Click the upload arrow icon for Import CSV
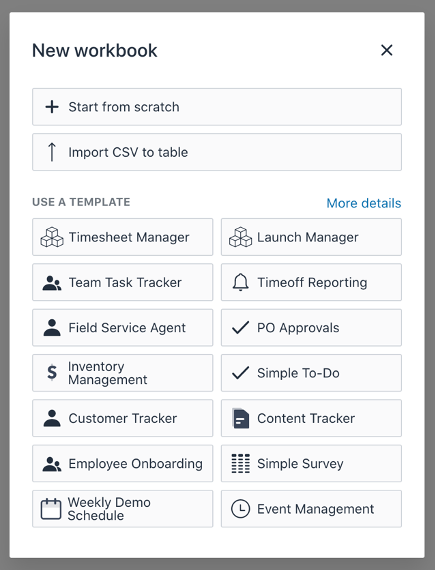435x570 pixels. (x=52, y=152)
